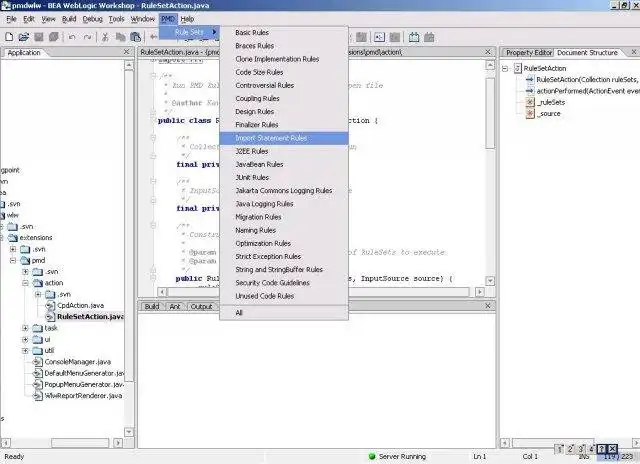Select DefaultMenuGenerator.java in the tree
This screenshot has width=640, height=464.
click(84, 373)
